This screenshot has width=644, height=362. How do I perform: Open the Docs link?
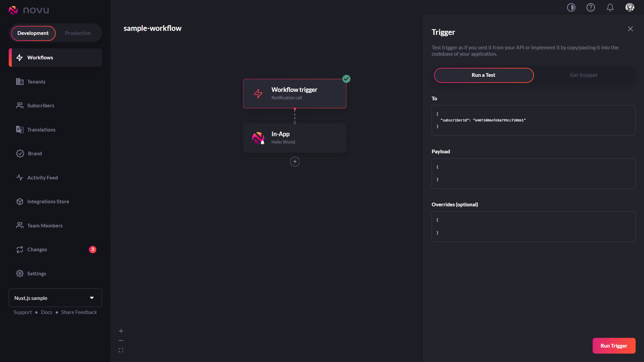46,312
